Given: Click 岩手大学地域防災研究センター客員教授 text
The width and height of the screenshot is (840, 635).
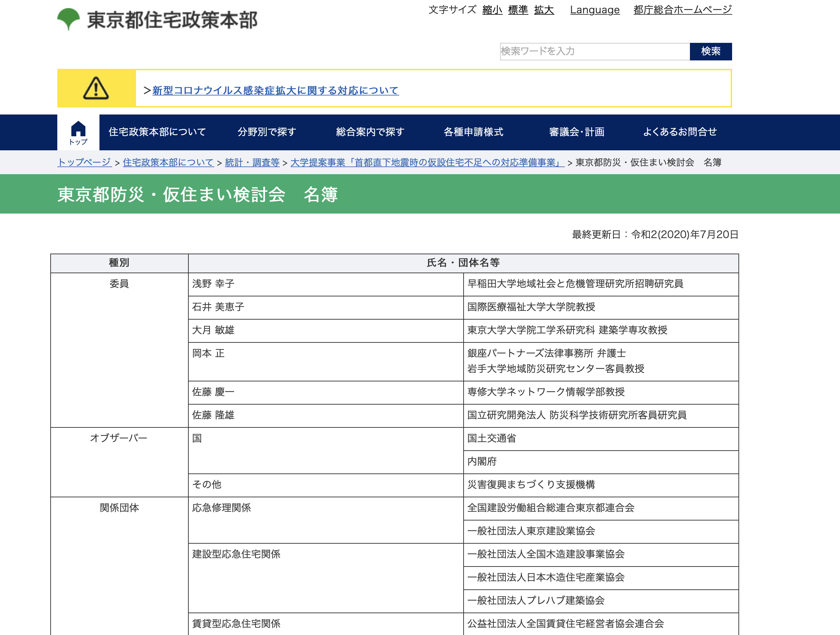Looking at the screenshot, I should tap(556, 369).
